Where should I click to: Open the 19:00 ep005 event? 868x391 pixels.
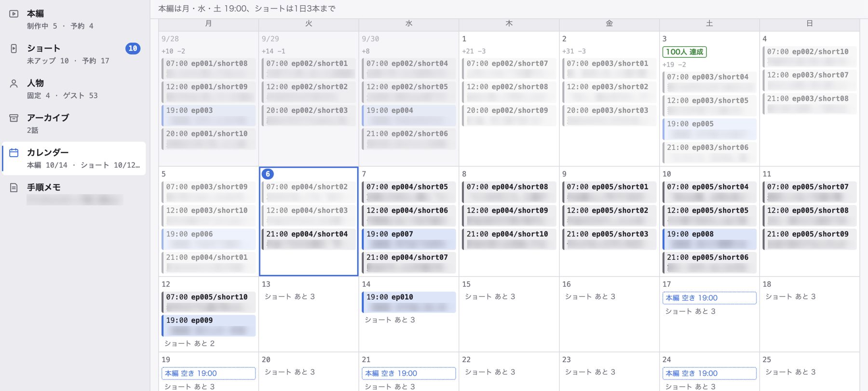point(709,129)
